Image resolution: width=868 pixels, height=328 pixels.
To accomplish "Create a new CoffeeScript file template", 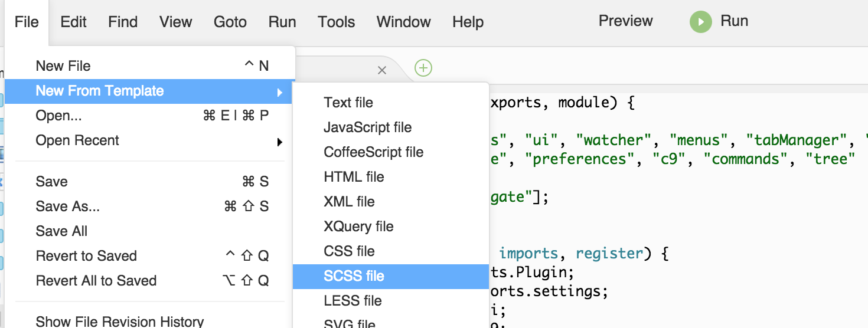I will click(x=391, y=152).
